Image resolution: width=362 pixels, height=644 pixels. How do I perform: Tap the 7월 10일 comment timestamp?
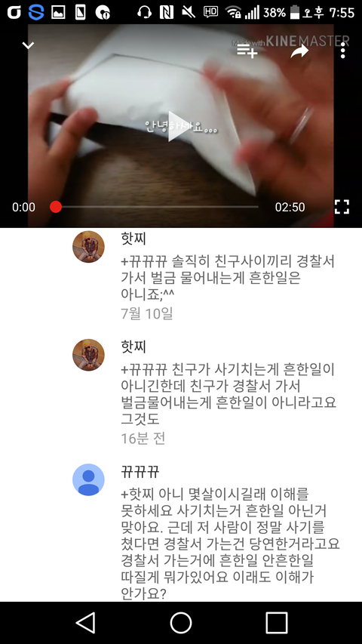146,313
